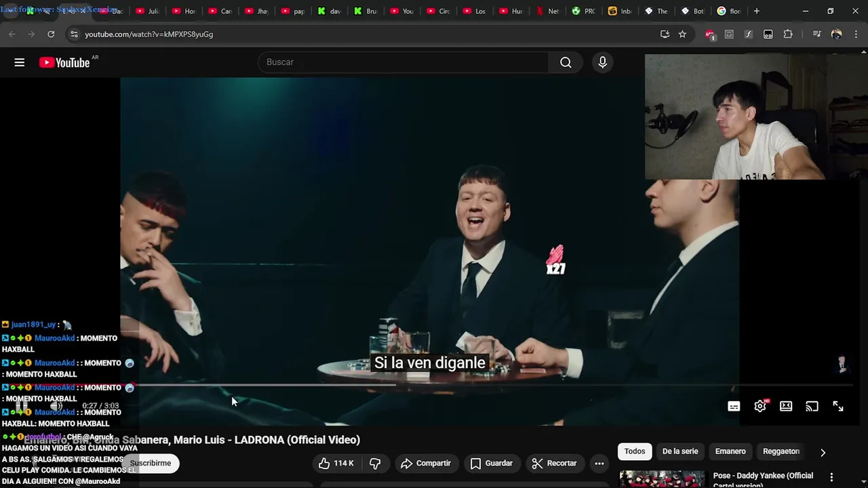The image size is (868, 488).
Task: Go back in the browser
Action: (12, 34)
